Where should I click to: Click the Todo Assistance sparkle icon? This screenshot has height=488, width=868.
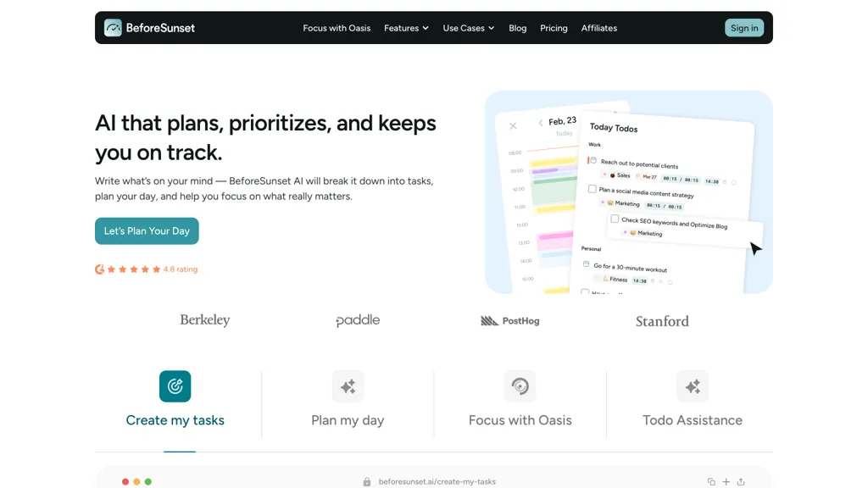(x=693, y=386)
